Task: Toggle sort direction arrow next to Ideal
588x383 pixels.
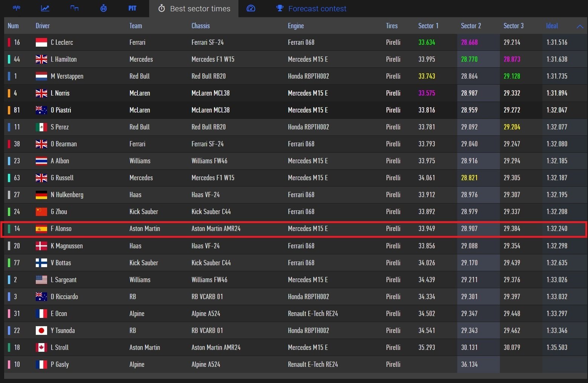Action: 580,26
